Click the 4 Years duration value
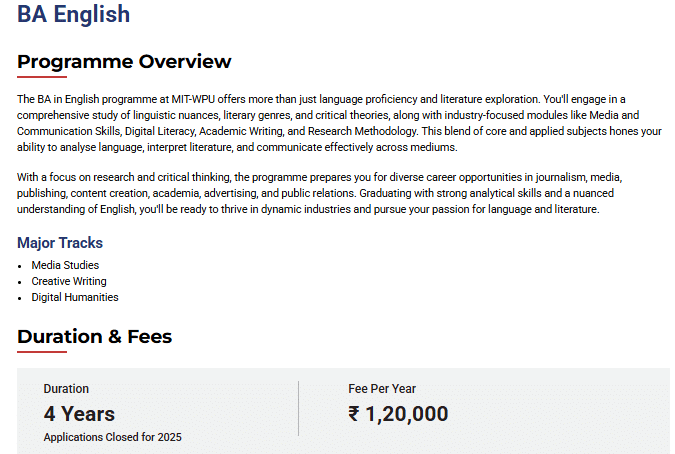This screenshot has height=454, width=675. pos(79,413)
